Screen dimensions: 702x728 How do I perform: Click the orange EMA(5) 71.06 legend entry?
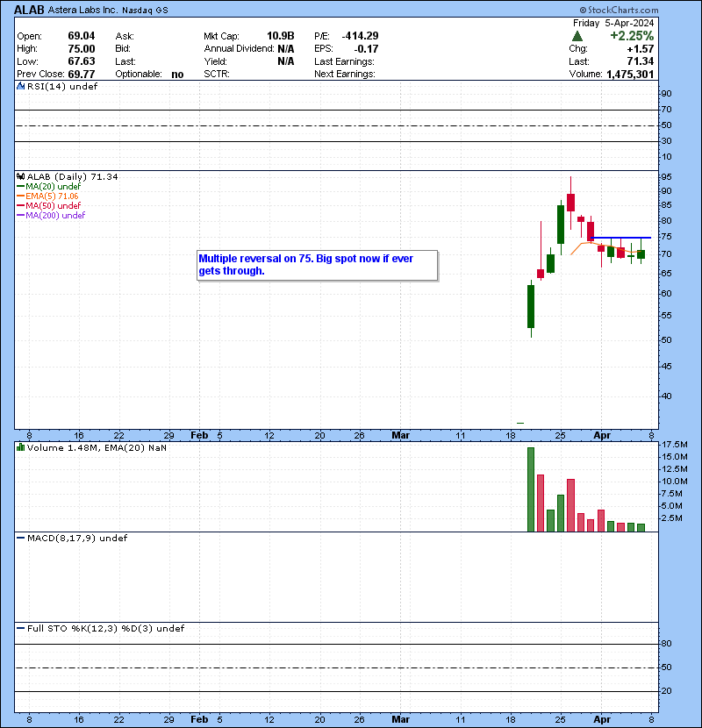[47, 196]
